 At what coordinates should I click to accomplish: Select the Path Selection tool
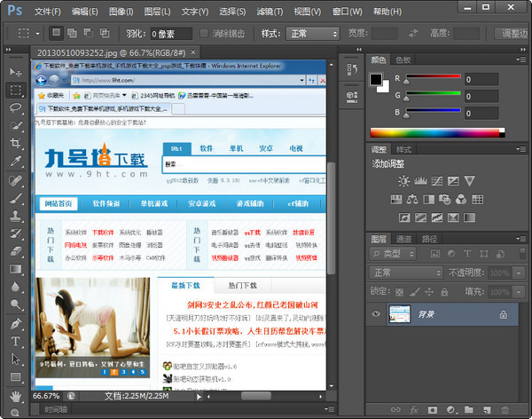pyautogui.click(x=15, y=359)
